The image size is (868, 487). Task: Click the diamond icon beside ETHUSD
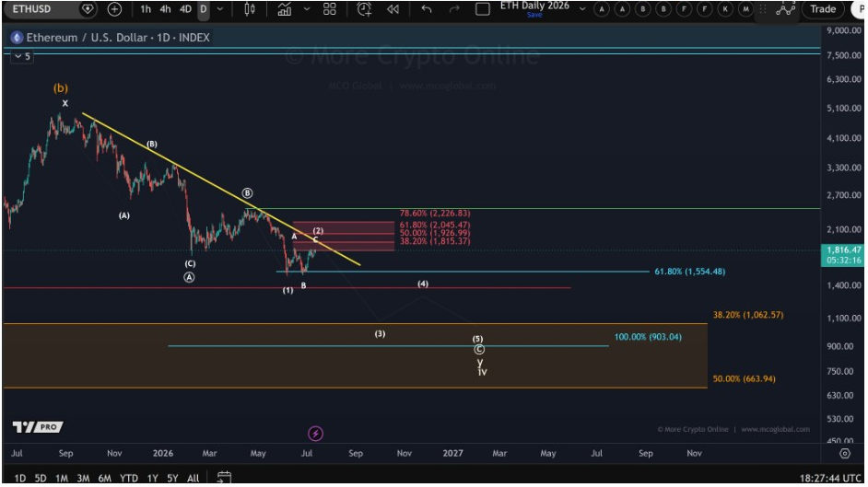[87, 9]
